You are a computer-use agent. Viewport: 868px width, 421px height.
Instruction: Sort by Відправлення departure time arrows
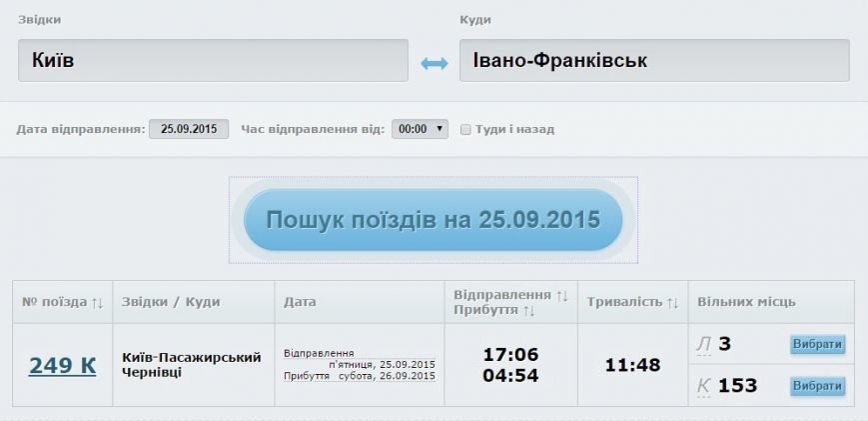point(562,295)
